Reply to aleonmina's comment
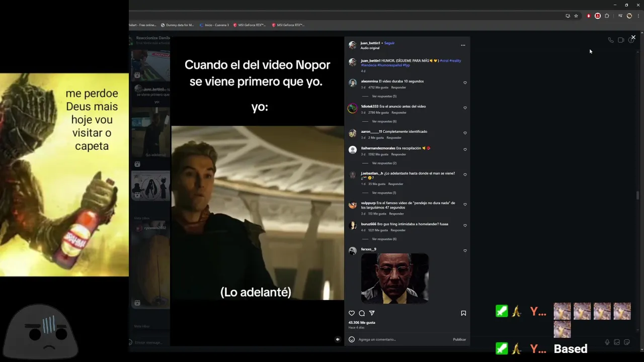The width and height of the screenshot is (644, 362). click(x=398, y=87)
